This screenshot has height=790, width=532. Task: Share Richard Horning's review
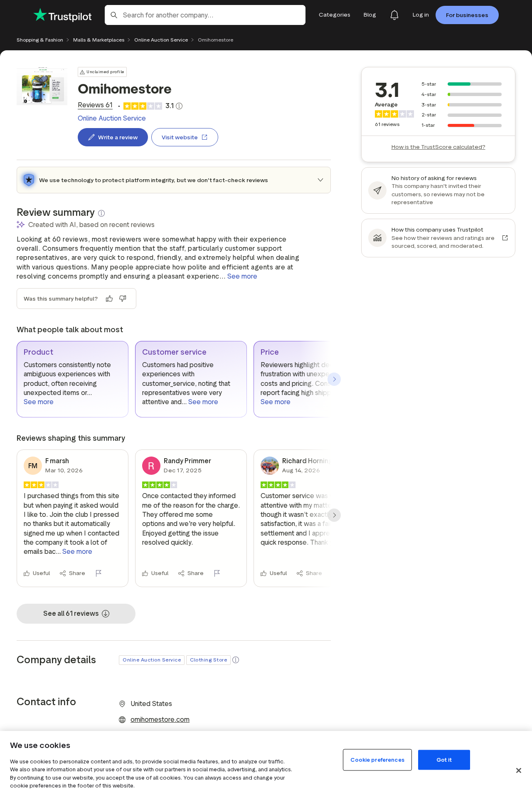tap(309, 573)
